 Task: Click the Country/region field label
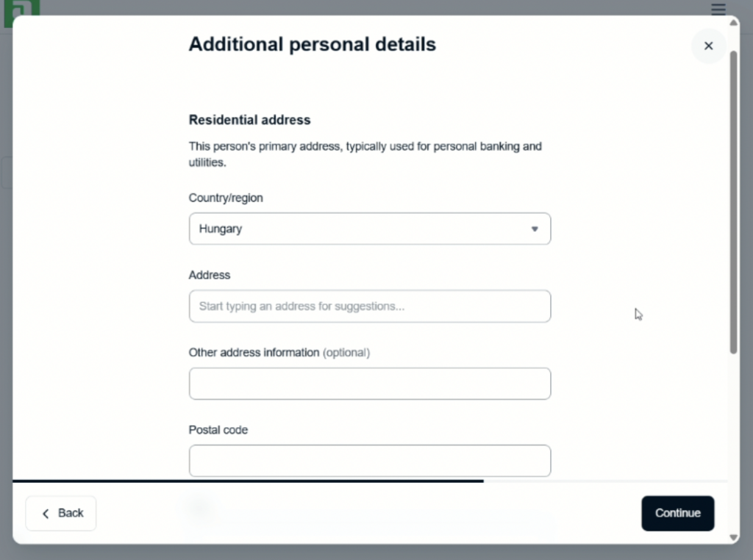pyautogui.click(x=226, y=198)
